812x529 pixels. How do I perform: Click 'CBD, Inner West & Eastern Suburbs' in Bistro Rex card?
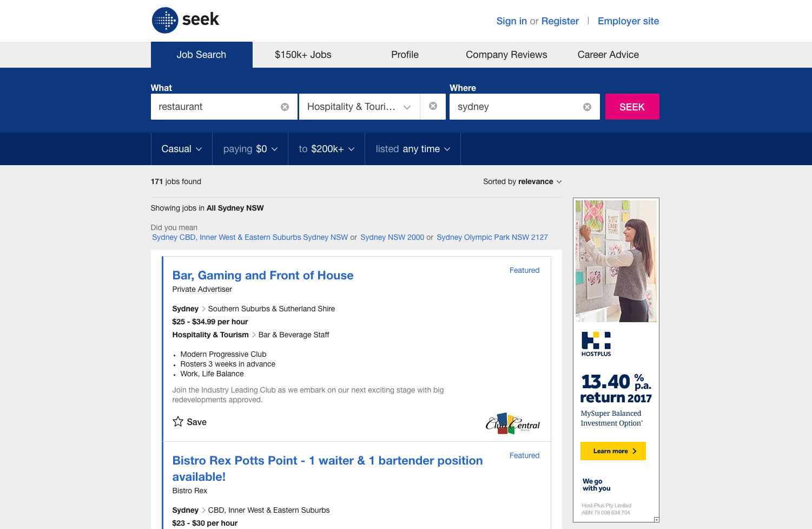click(x=269, y=510)
